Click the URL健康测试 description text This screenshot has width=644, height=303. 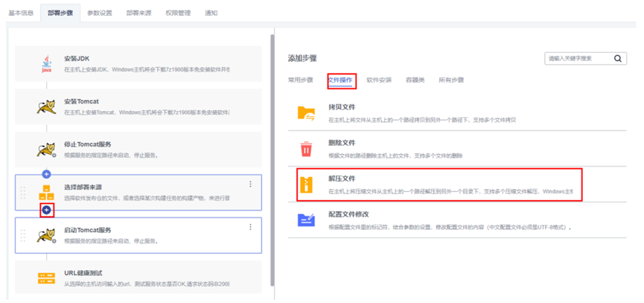click(147, 284)
